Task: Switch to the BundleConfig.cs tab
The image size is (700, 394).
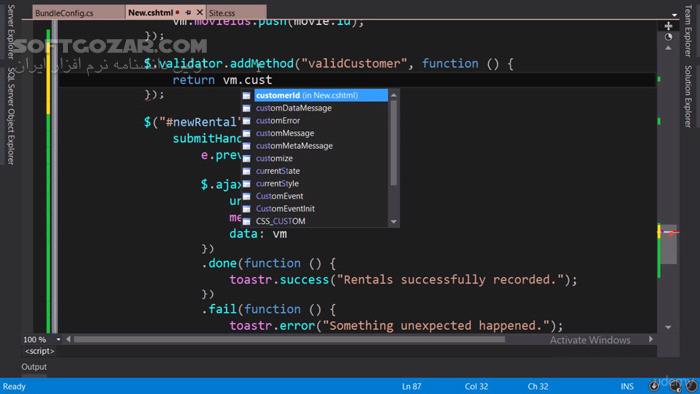Action: pos(64,13)
